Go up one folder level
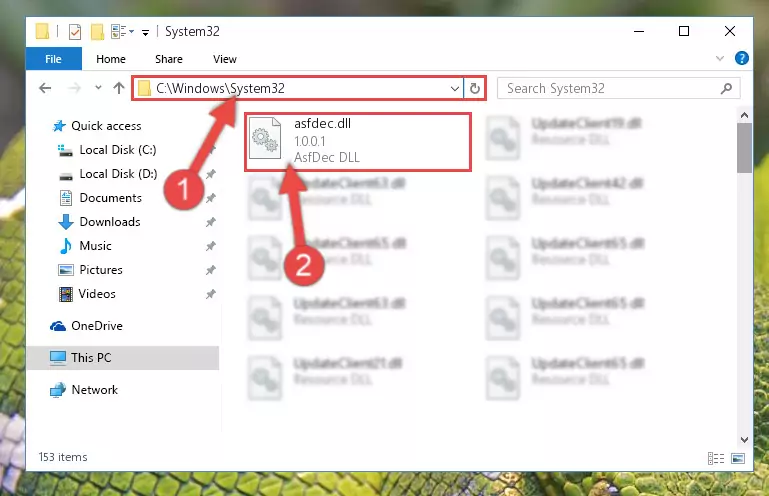 [x=119, y=88]
